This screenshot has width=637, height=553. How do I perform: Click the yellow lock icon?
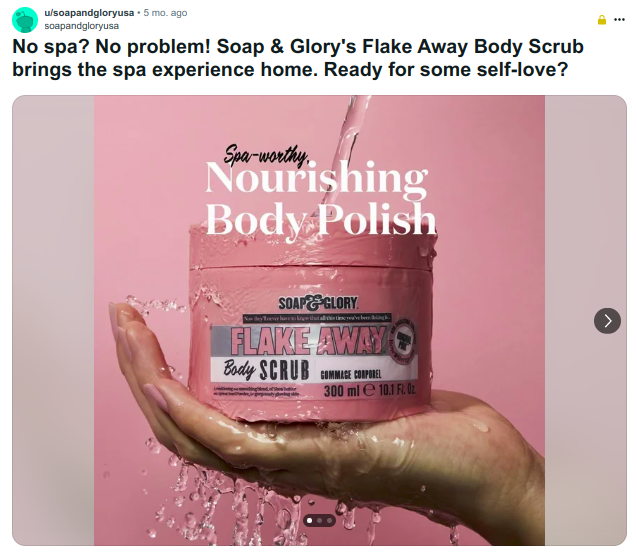pos(602,20)
